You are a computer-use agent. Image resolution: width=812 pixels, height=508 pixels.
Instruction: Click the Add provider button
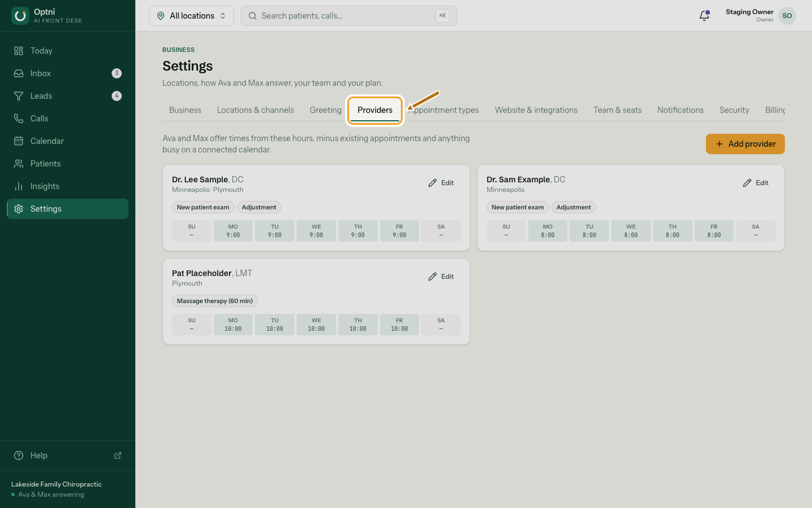click(x=745, y=144)
